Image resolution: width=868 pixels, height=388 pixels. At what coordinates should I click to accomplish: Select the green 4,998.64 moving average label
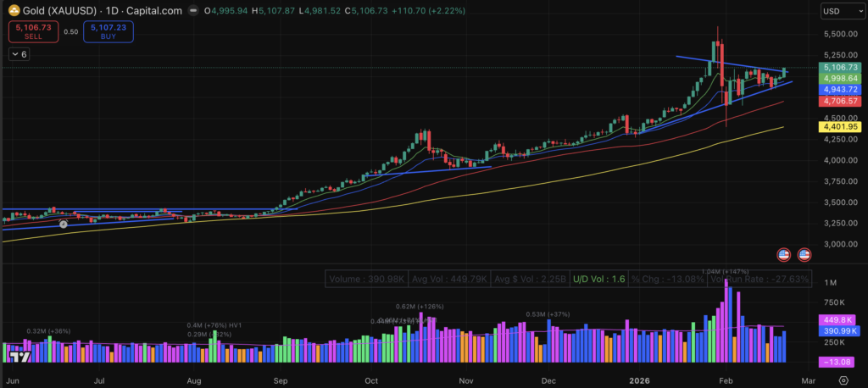click(x=838, y=78)
